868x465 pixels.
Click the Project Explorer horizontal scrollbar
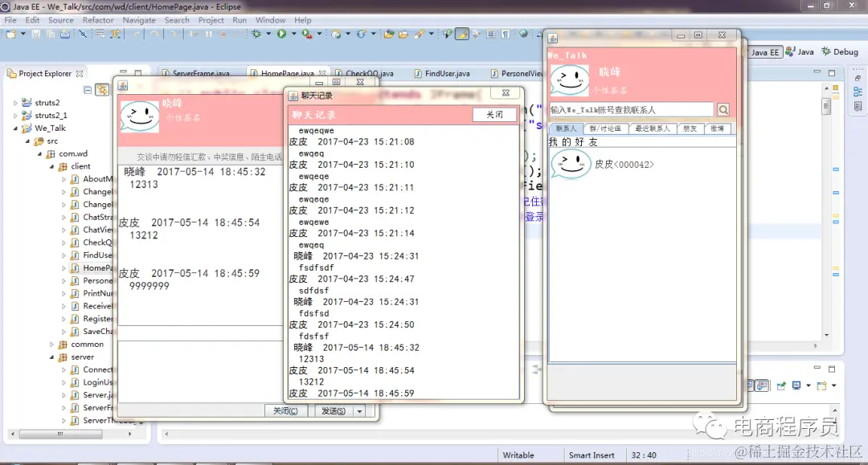click(x=61, y=434)
